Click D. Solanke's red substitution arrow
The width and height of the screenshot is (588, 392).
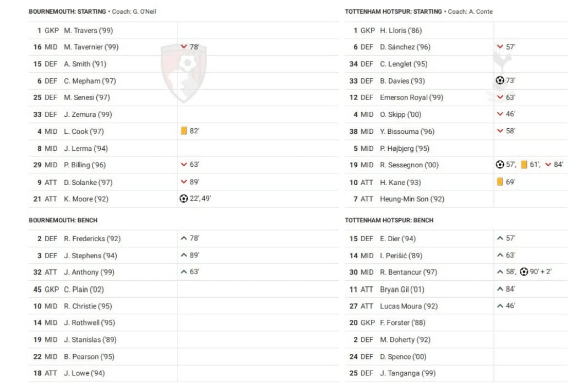click(184, 182)
